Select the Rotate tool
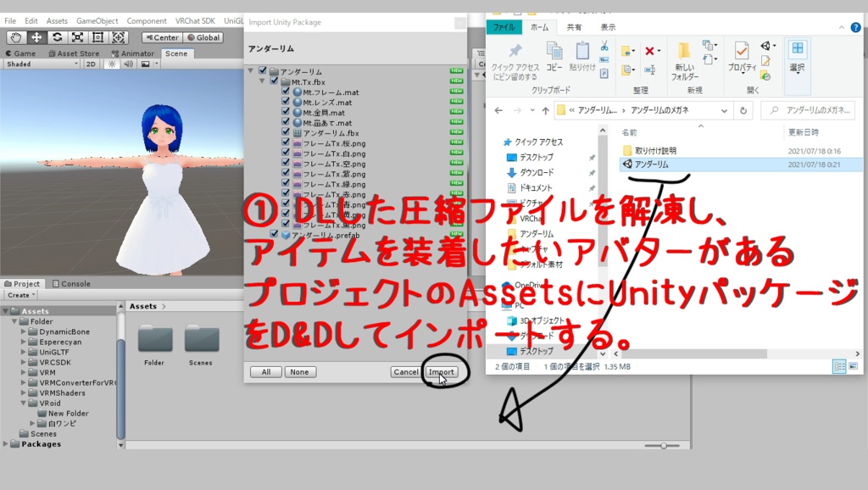 [57, 37]
